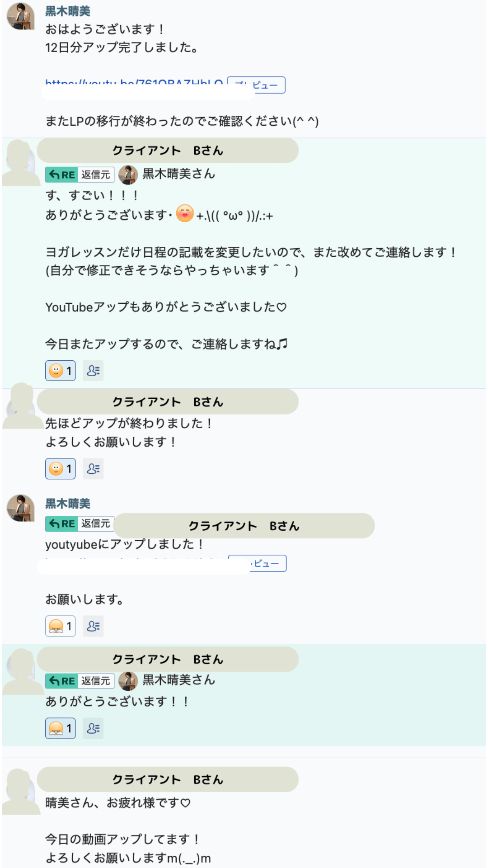Click 黒木晴美's avatar beside the youtyube message
Screen dimensions: 488x868
click(21, 508)
